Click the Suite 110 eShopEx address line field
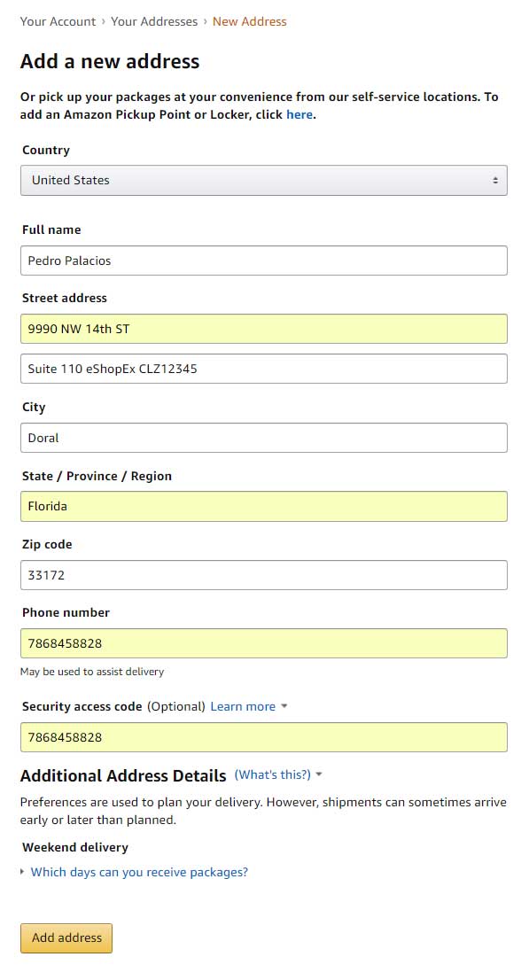This screenshot has height=980, width=529. (263, 369)
